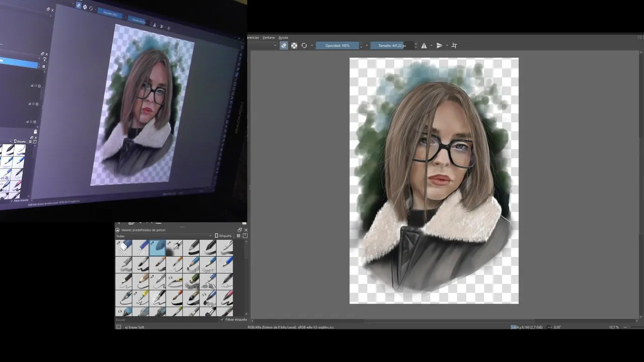Click the horizontal mirror tool icon

click(x=424, y=45)
